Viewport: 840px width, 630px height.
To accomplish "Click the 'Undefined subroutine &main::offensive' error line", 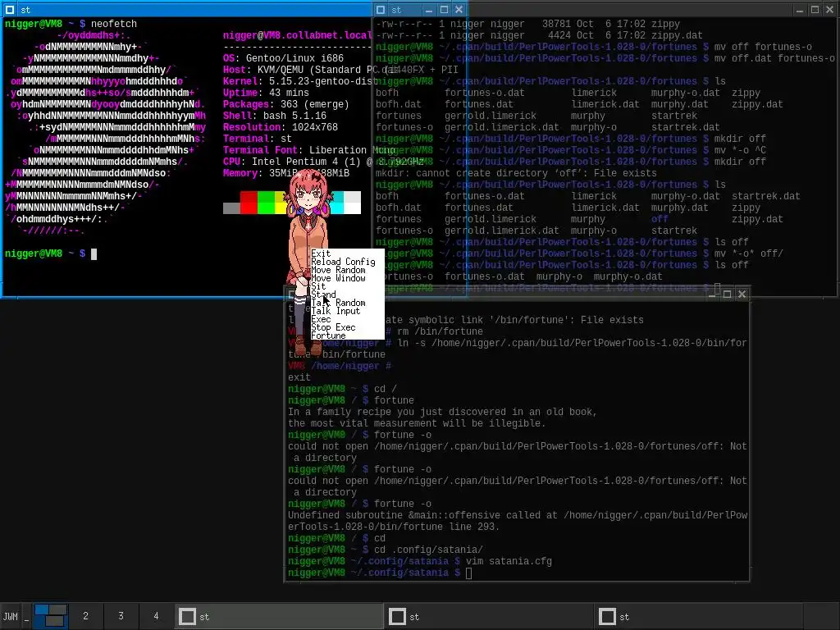I will tap(518, 521).
